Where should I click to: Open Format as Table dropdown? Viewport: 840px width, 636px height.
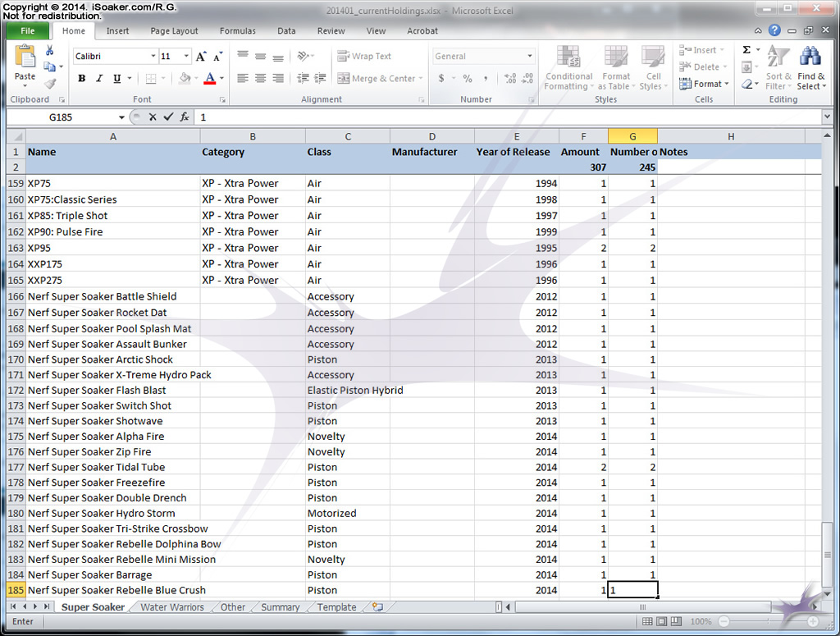(x=616, y=68)
